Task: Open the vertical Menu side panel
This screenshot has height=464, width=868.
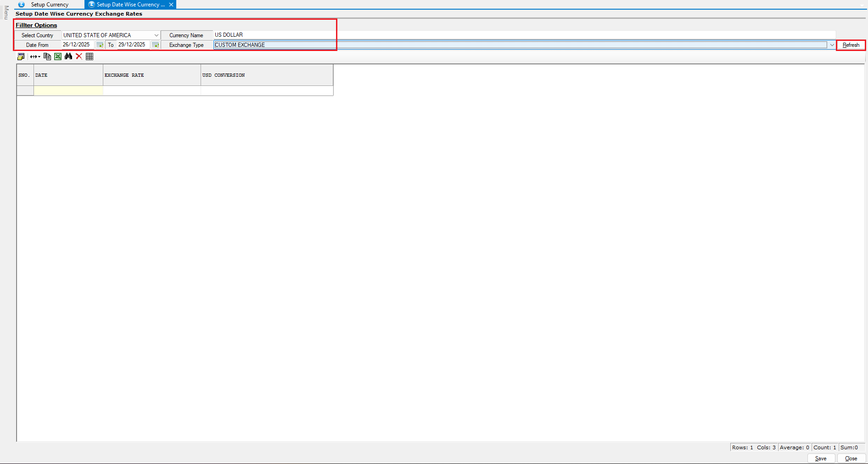Action: [x=6, y=12]
